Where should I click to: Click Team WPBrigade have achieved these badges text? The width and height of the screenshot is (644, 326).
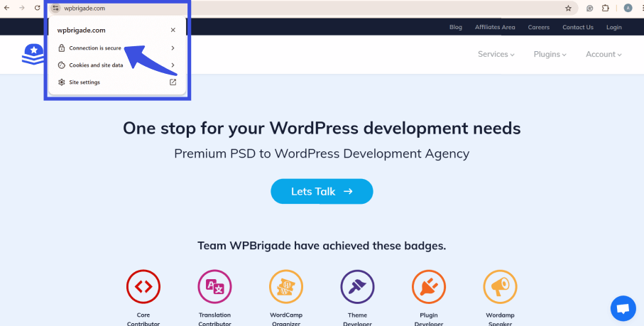pos(322,246)
